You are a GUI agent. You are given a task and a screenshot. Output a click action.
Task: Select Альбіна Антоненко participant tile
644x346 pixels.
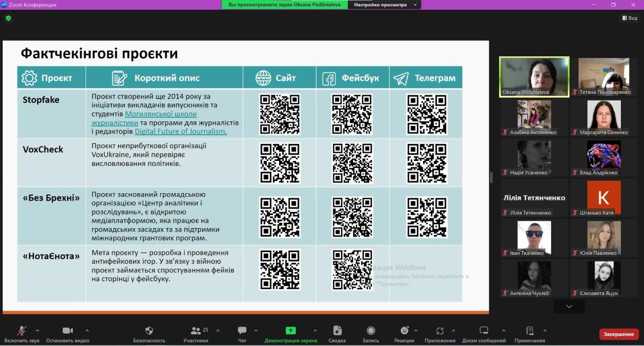[535, 117]
